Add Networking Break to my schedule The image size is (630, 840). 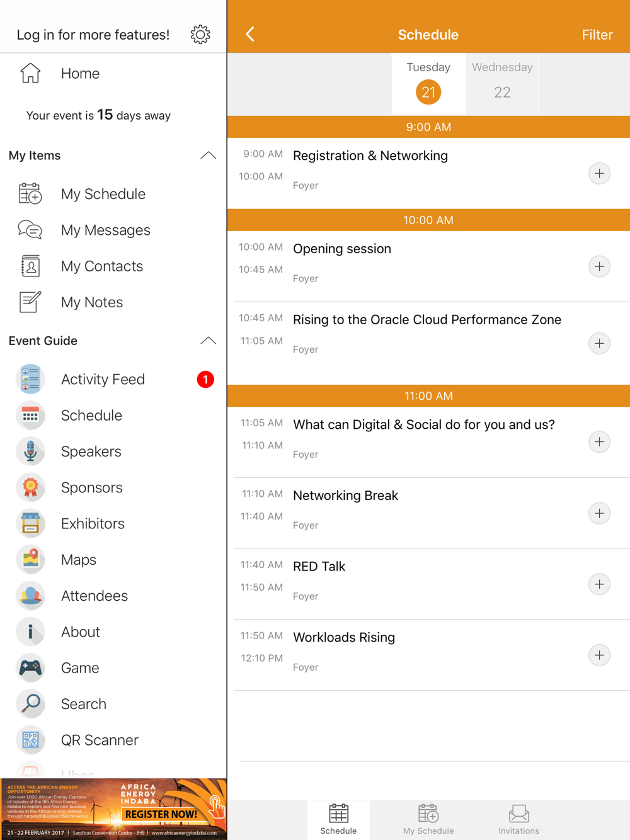click(599, 513)
